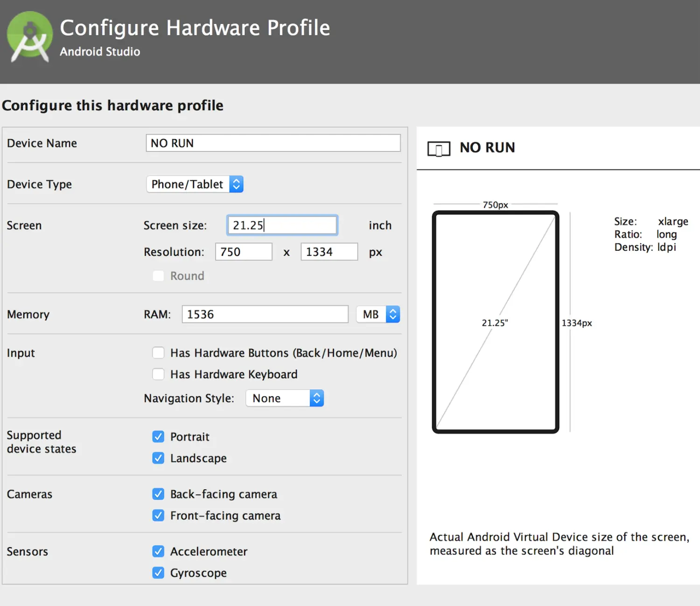Check Has Hardware Keyboard option
This screenshot has height=606, width=700.
158,374
